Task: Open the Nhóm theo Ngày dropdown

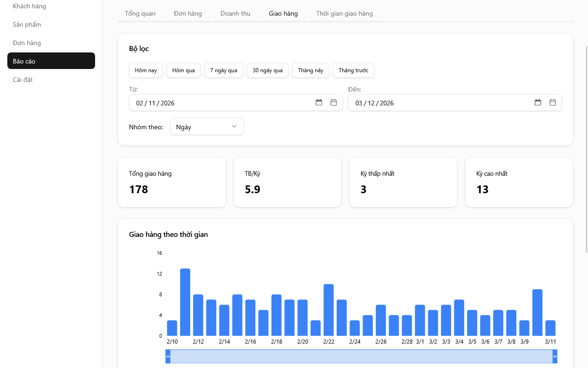Action: 206,127
